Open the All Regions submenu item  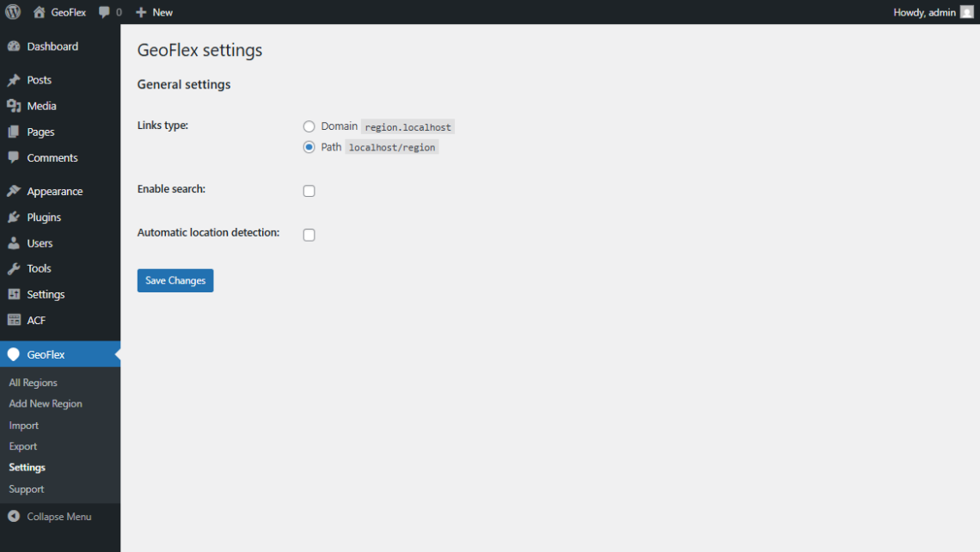34,383
